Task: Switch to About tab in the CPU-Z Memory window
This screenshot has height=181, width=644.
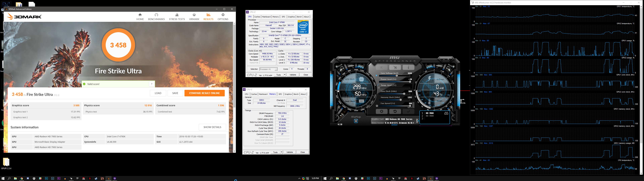Action: tap(303, 94)
